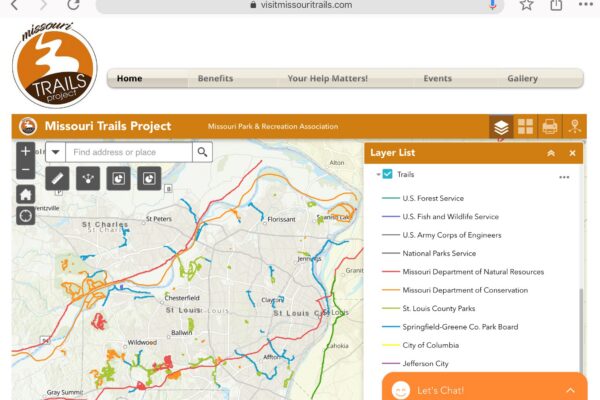600x400 pixels.
Task: Click Springfield-Greene Co. Park Board label
Action: [460, 327]
